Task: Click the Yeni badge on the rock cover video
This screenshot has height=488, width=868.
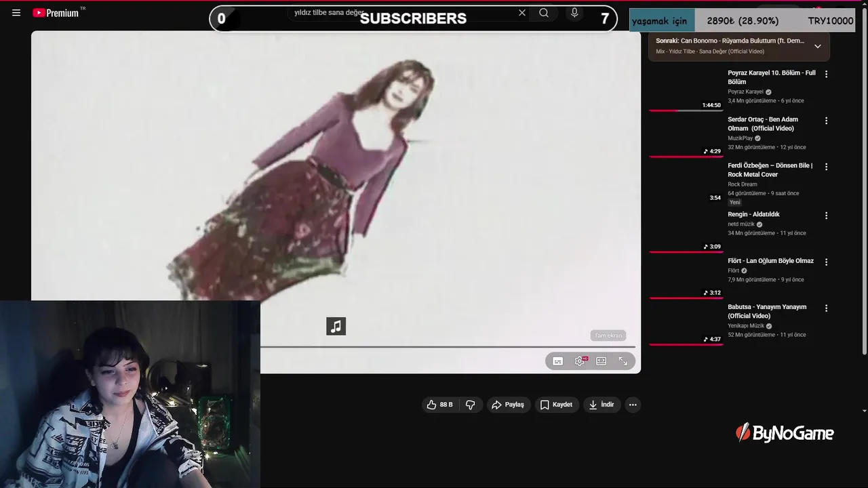Action: [735, 203]
